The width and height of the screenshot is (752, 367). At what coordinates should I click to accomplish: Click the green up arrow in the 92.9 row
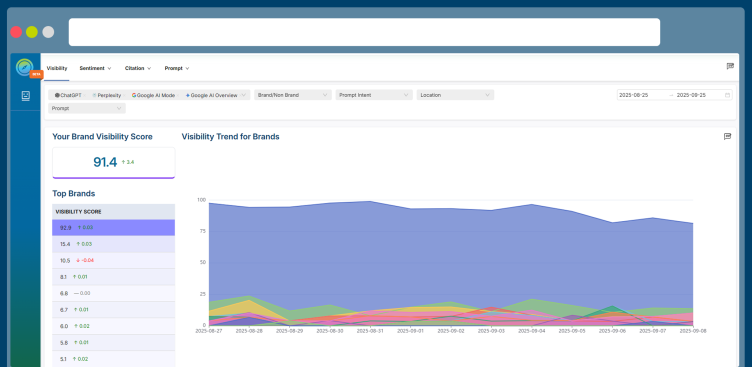click(x=79, y=227)
